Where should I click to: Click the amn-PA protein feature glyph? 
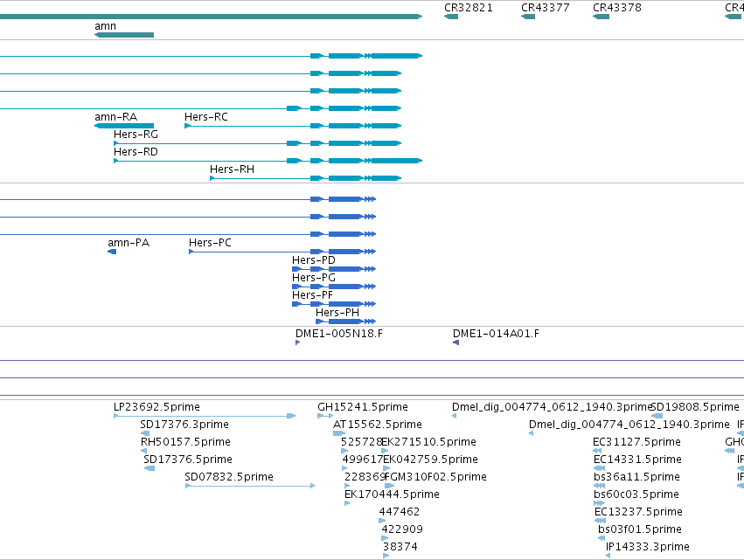pos(112,252)
